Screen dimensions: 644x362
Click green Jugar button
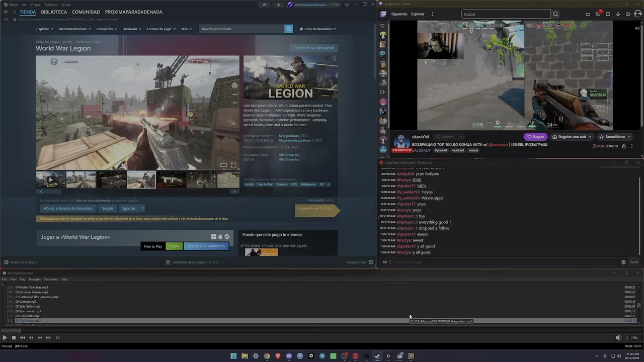pos(174,246)
